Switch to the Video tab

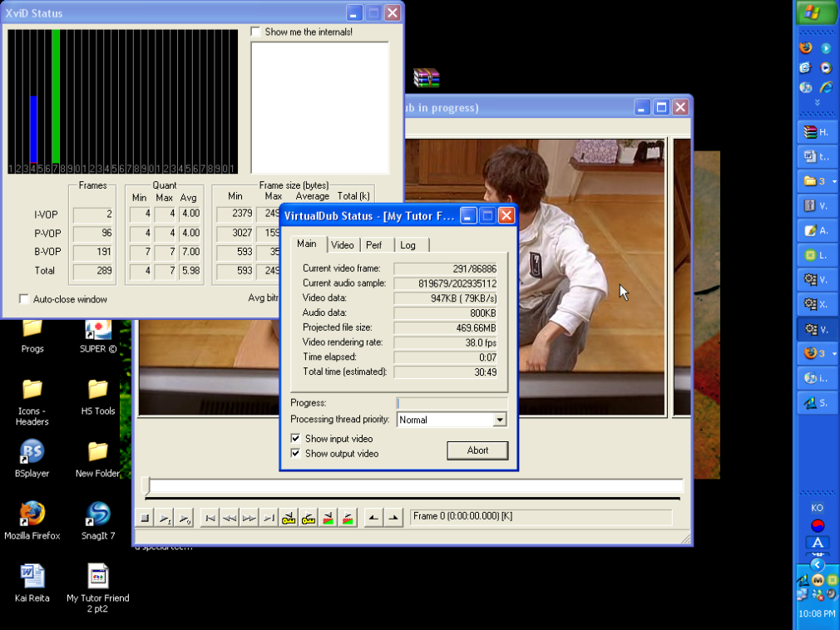pyautogui.click(x=342, y=245)
